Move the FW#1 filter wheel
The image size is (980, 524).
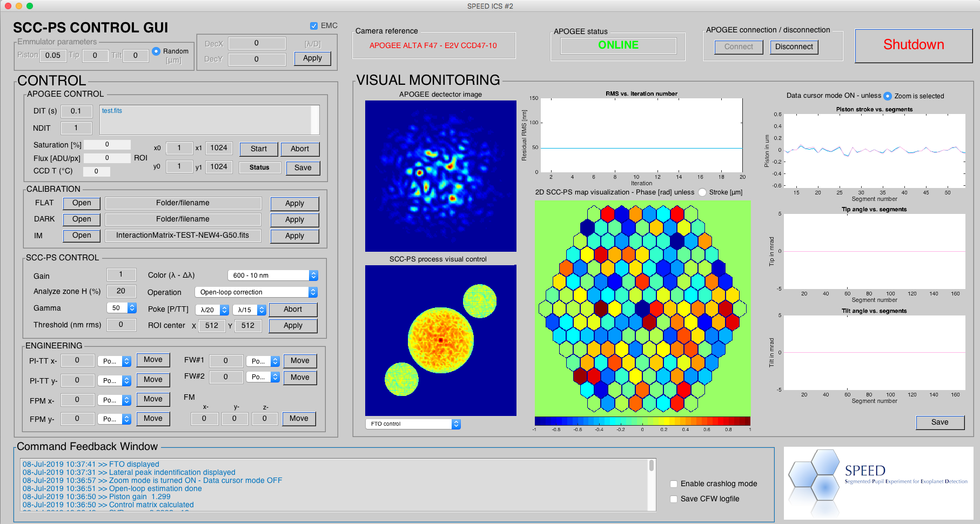(300, 361)
